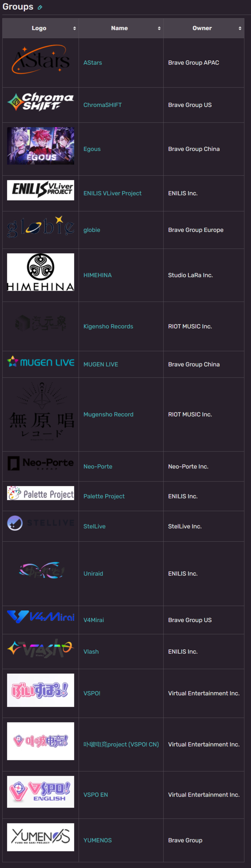This screenshot has width=251, height=868.
Task: Follow the Egous name link
Action: tap(92, 149)
